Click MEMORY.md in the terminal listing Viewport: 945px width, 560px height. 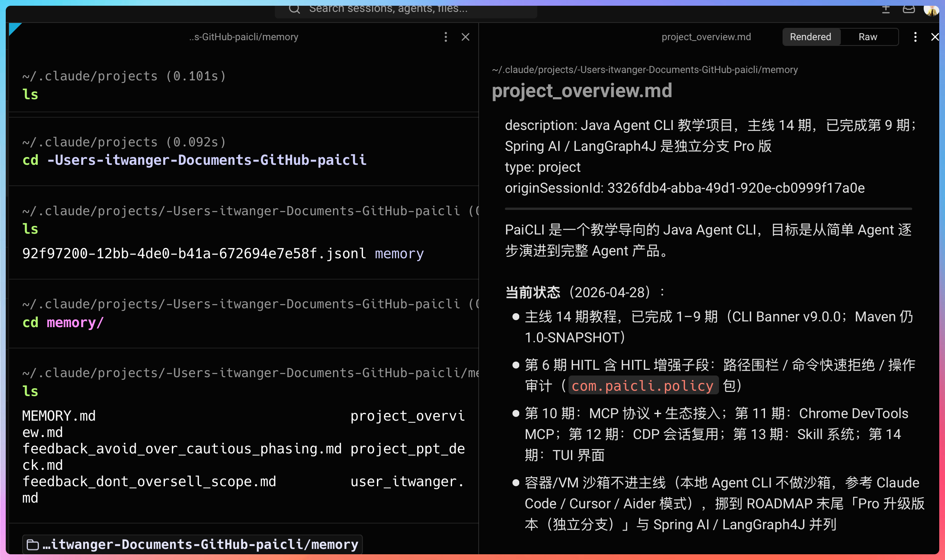click(59, 416)
